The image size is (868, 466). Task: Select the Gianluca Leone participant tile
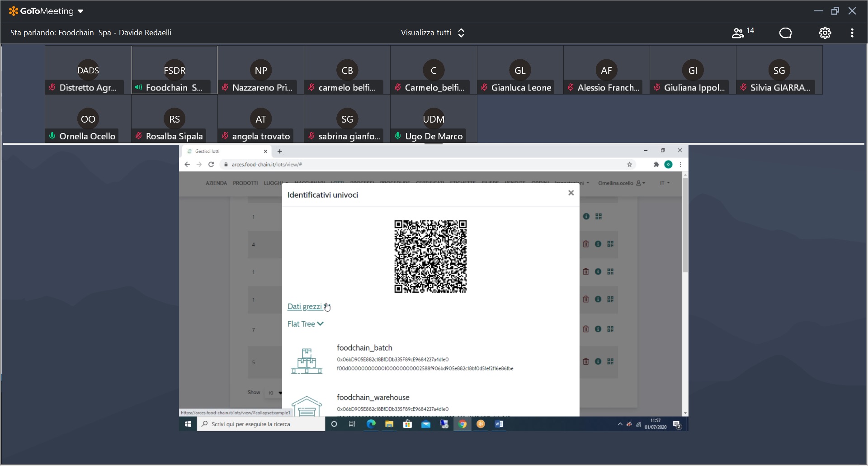520,70
